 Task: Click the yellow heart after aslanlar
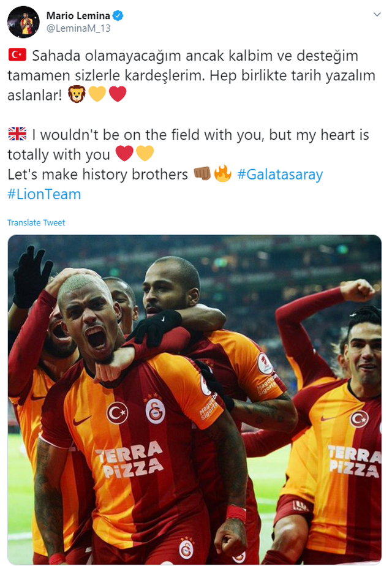point(97,94)
